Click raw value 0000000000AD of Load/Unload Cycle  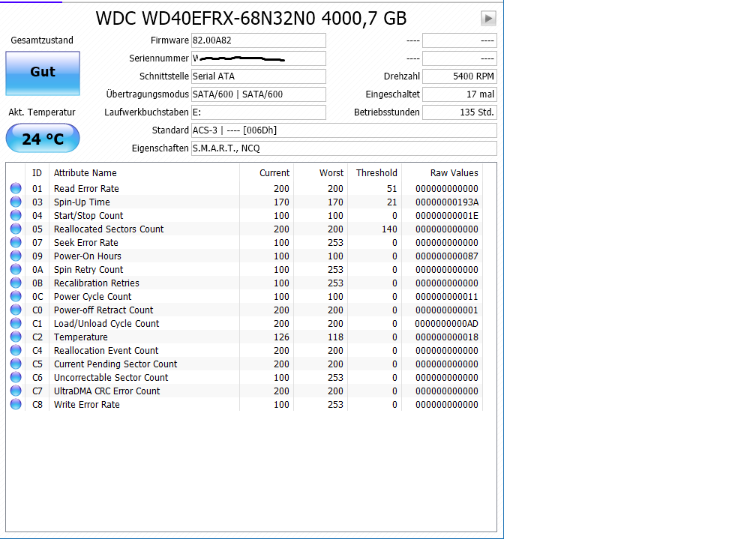point(446,324)
